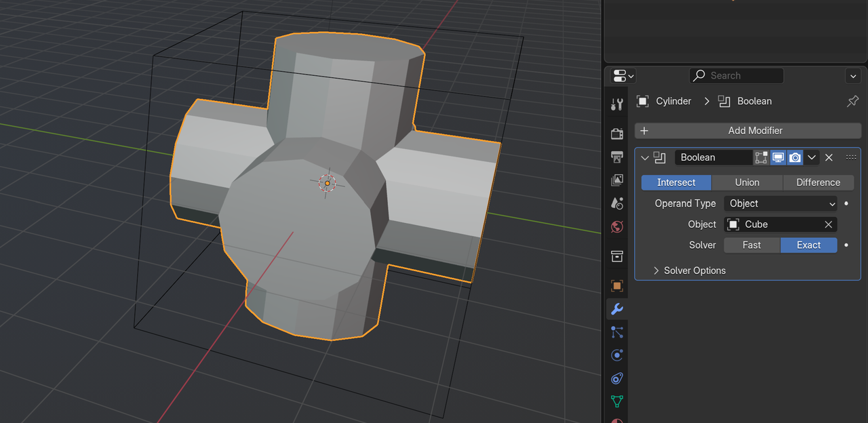Open the Object properties tab
Viewport: 868px width, 423px height.
[x=616, y=285]
